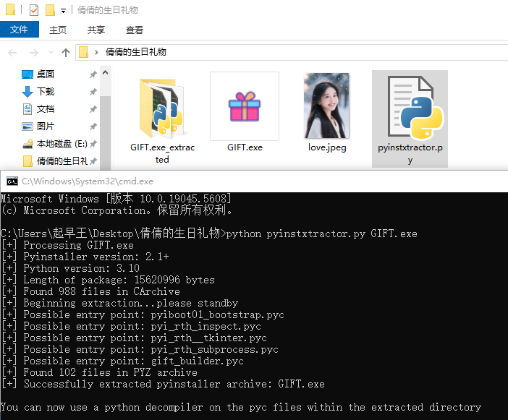Select the pyinstxtractor.py Python file
The width and height of the screenshot is (508, 420).
click(x=410, y=108)
